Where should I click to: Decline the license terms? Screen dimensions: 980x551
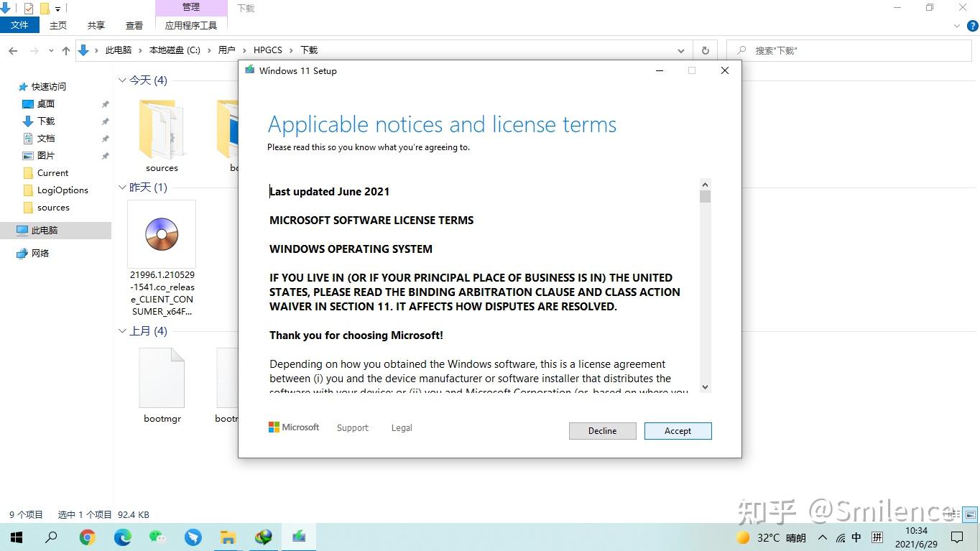tap(602, 430)
